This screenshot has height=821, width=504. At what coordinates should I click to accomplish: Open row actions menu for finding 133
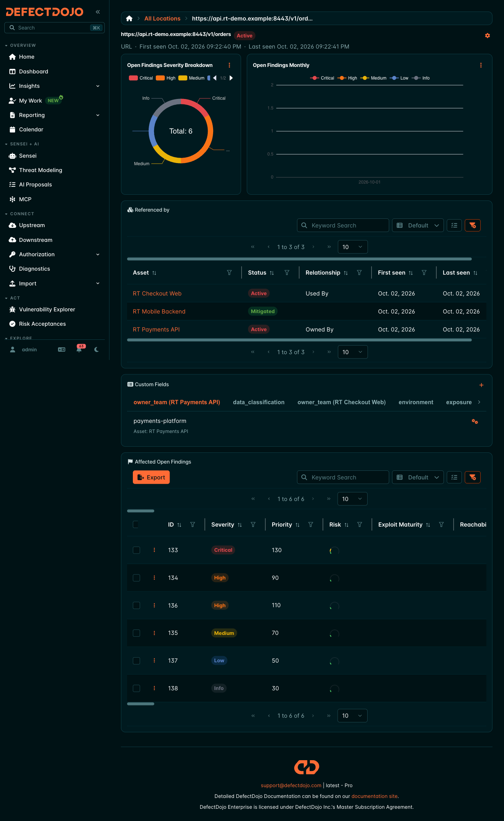(154, 550)
